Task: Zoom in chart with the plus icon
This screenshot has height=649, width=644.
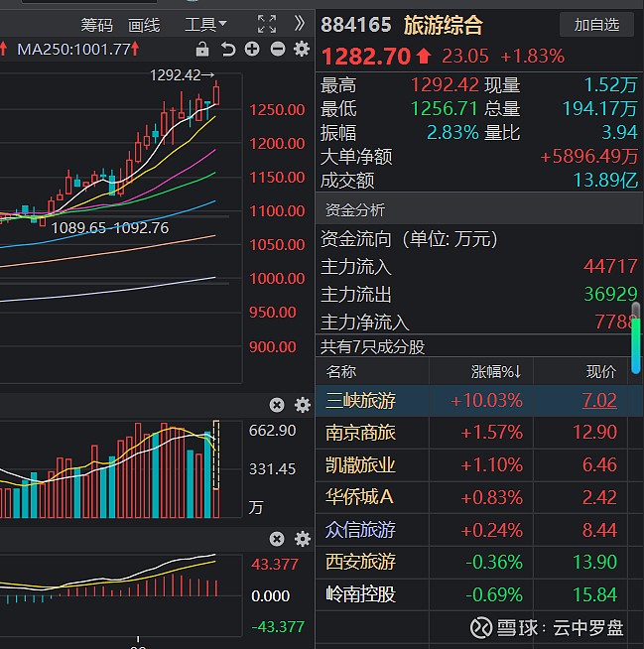Action: click(252, 49)
